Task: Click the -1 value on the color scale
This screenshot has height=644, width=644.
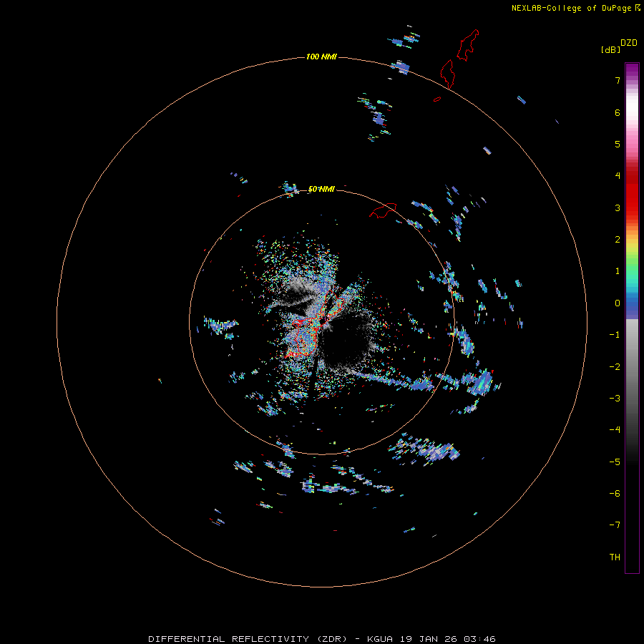Action: 615,335
